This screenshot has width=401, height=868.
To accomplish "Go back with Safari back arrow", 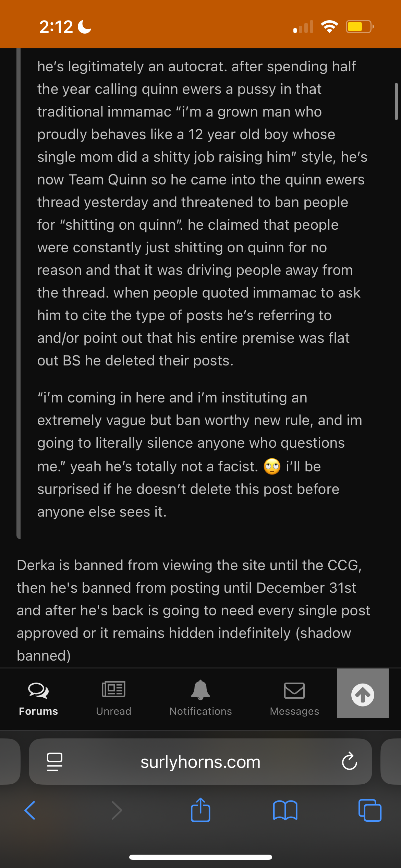I will 30,810.
